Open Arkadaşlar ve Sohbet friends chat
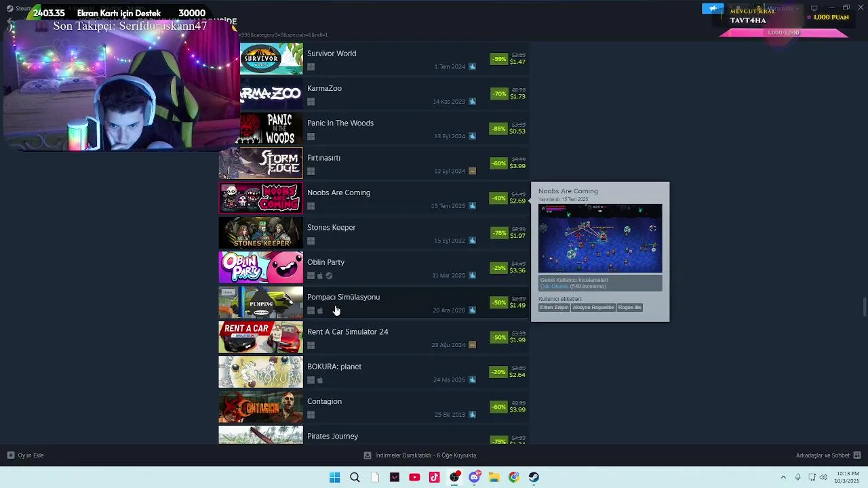868x488 pixels. [x=829, y=455]
